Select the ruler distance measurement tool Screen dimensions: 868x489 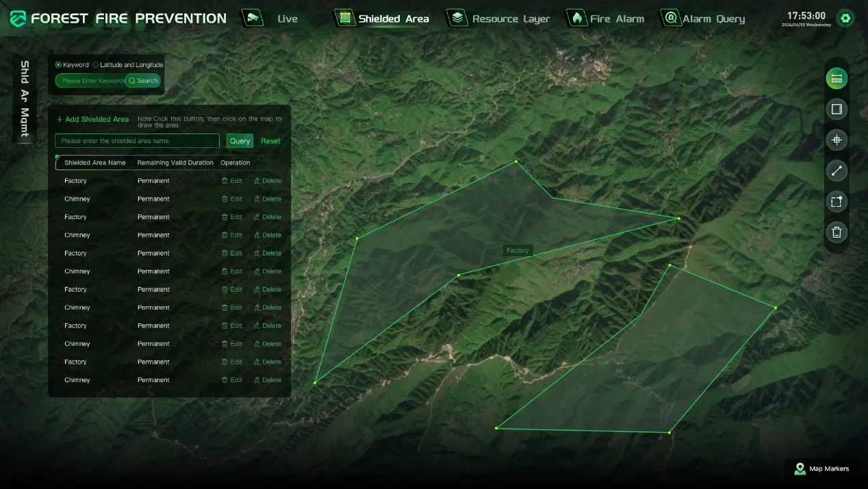click(x=836, y=79)
